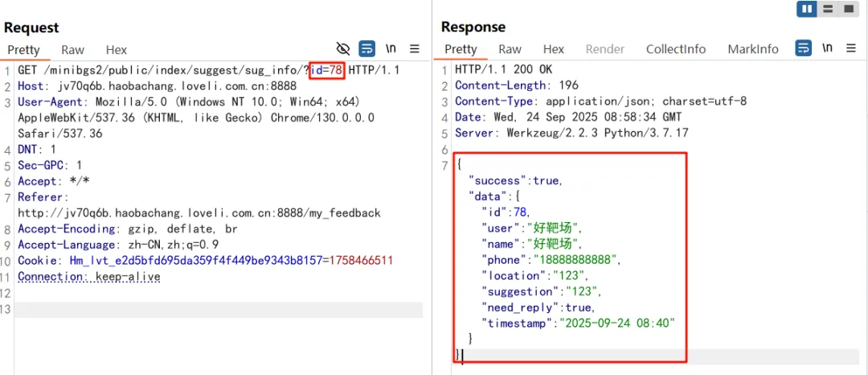Click the Content-Length: 196 header

517,86
